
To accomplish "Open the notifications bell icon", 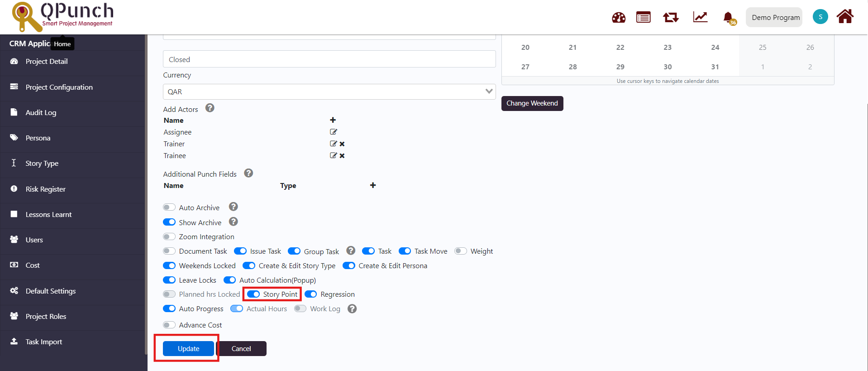I will click(x=728, y=18).
